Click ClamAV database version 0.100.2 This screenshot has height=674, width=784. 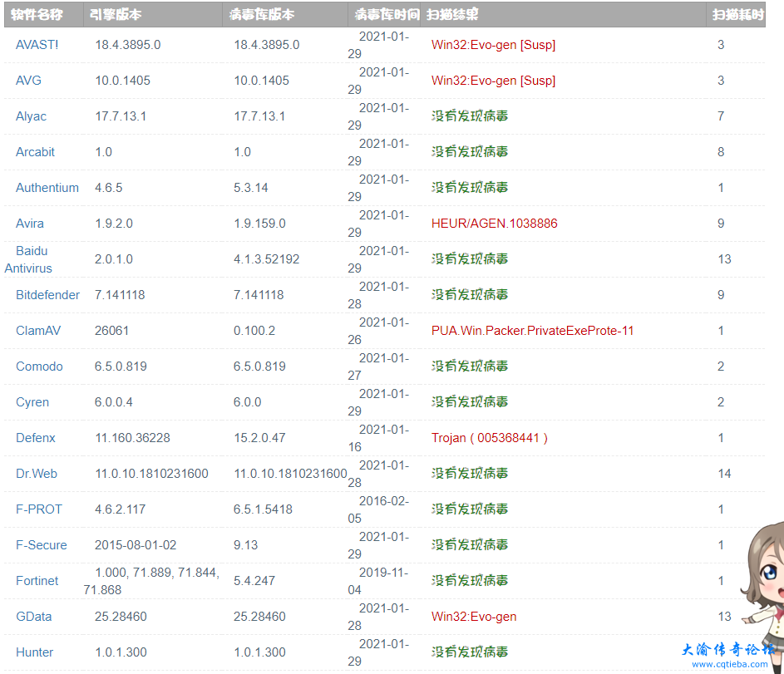click(x=254, y=331)
